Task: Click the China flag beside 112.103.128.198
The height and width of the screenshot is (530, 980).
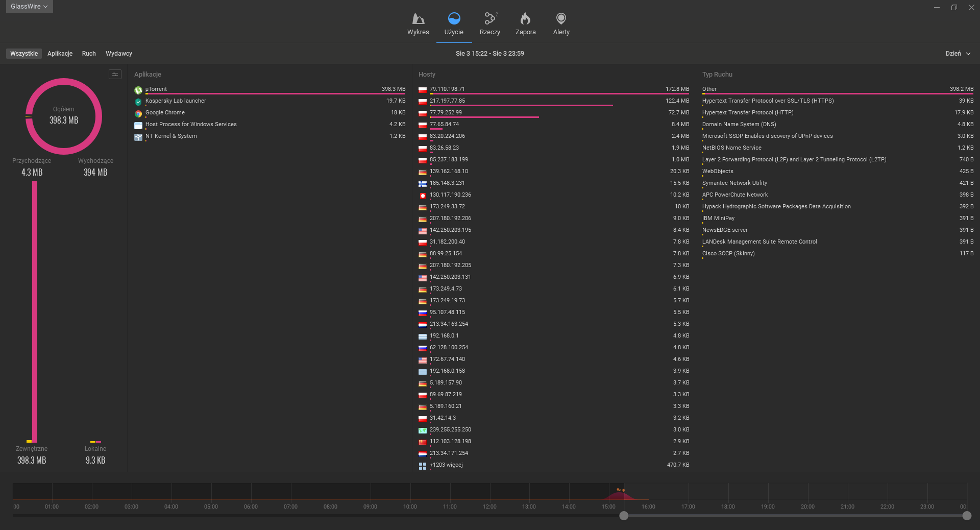Action: 423,442
